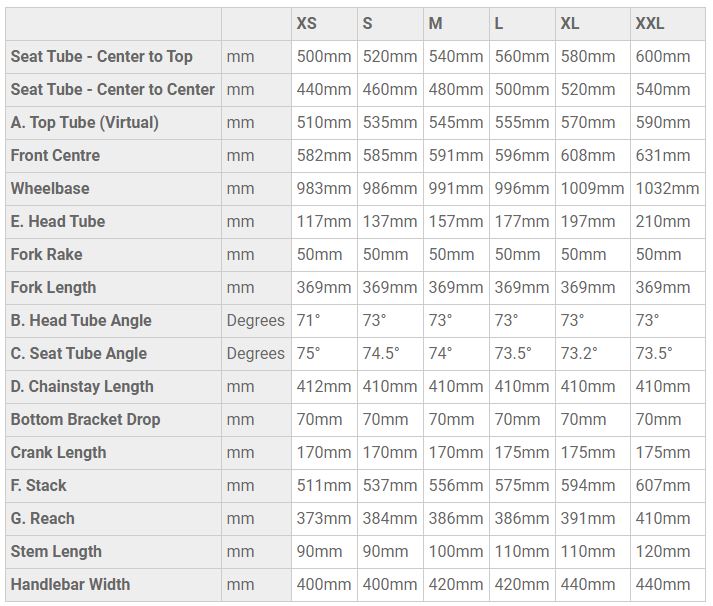Select the Crank Length row label
This screenshot has width=713, height=606.
59,452
